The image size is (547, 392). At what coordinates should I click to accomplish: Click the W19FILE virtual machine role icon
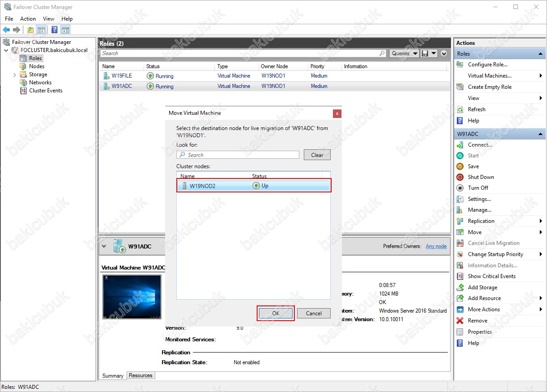[106, 76]
